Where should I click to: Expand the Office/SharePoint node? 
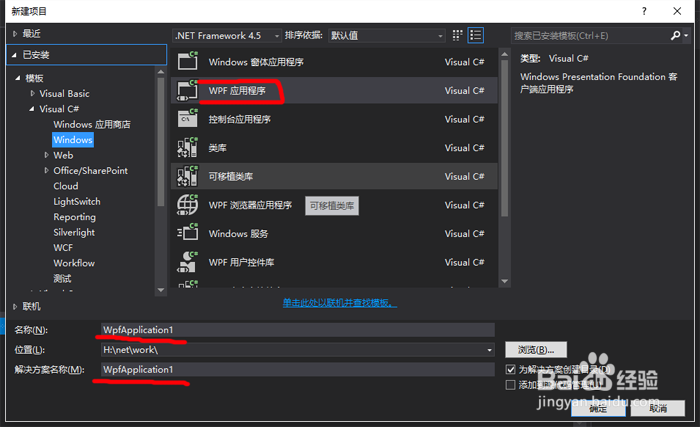[x=46, y=170]
